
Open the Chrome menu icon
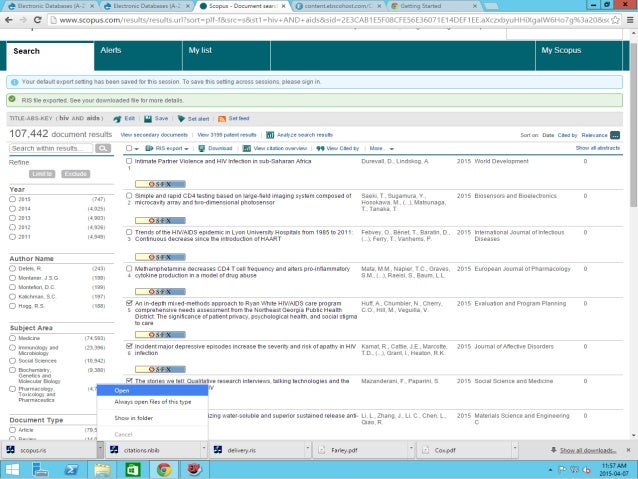[630, 20]
